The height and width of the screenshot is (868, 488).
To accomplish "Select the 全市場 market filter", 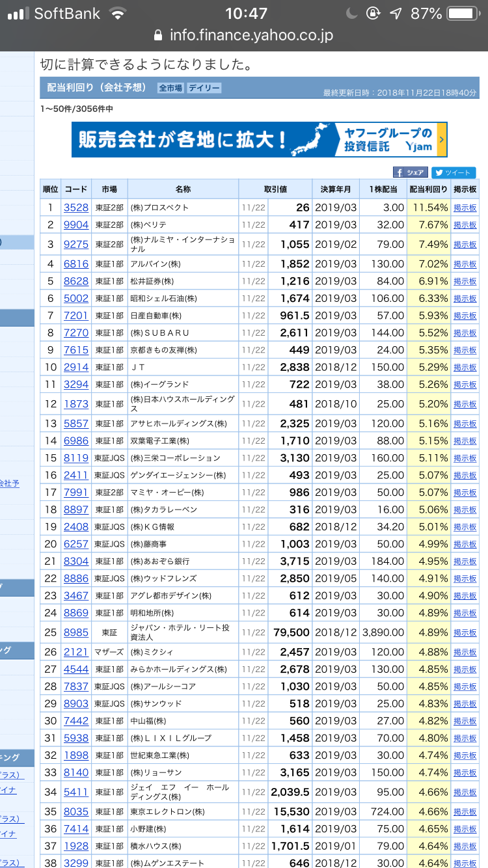I will (170, 88).
